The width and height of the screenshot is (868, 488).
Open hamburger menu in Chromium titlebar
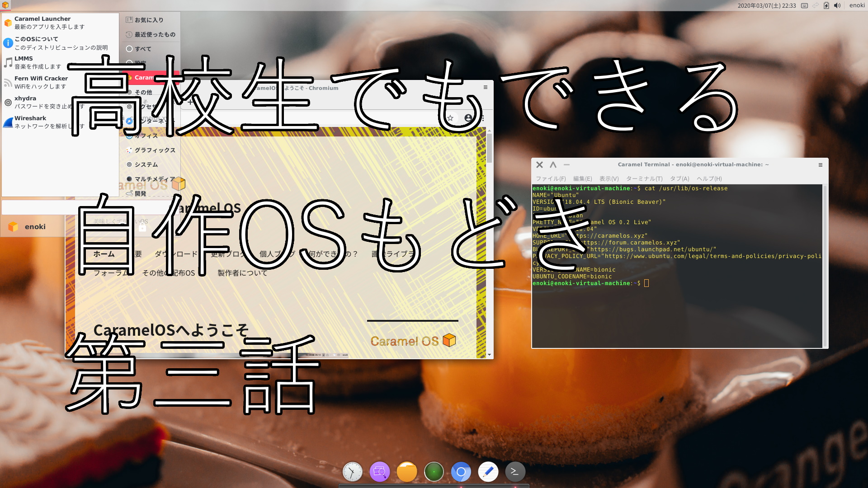tap(486, 88)
